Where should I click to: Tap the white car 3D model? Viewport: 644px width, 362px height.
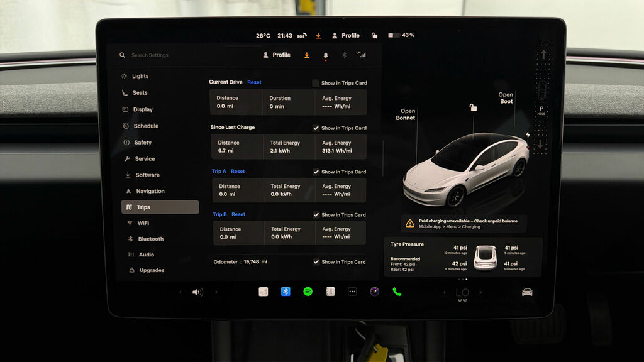tap(465, 171)
